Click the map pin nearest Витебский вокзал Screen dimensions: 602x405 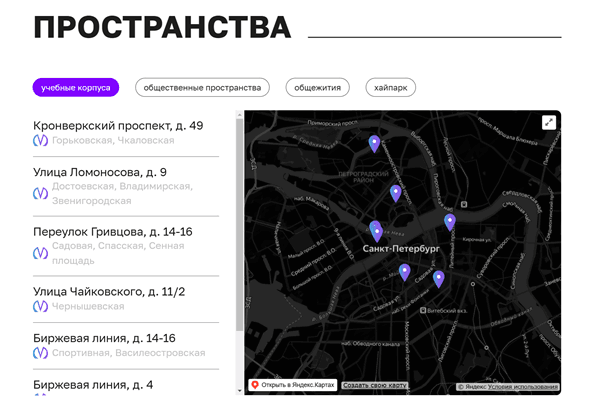coord(438,278)
